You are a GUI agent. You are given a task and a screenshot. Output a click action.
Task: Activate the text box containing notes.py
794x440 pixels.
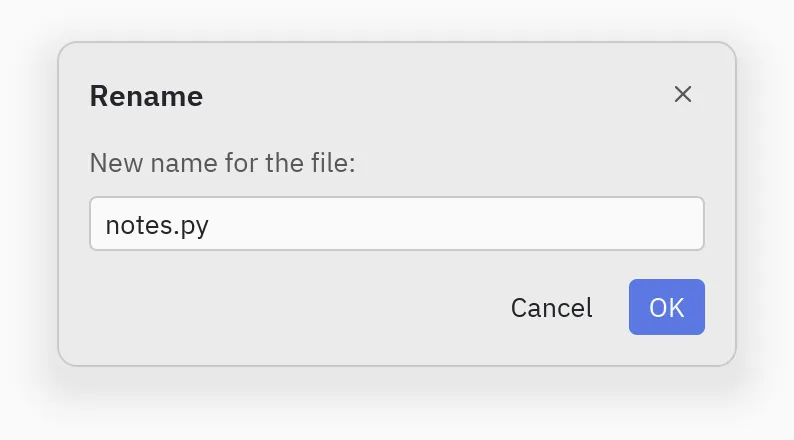397,224
